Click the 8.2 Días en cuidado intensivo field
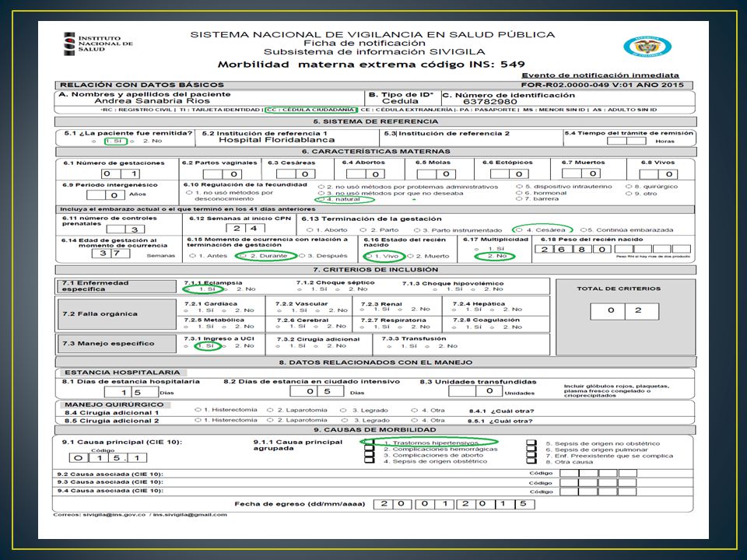This screenshot has width=747, height=560. click(x=317, y=391)
